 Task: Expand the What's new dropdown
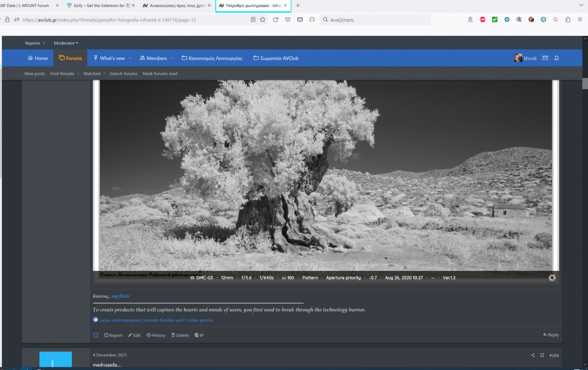130,58
